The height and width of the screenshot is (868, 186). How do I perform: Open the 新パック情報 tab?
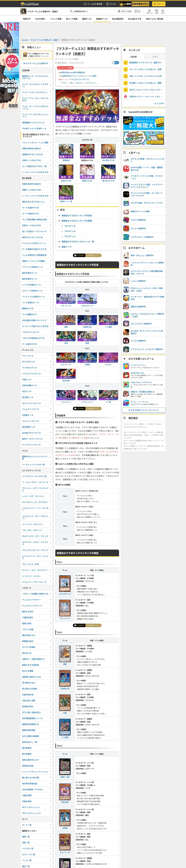tap(72, 19)
